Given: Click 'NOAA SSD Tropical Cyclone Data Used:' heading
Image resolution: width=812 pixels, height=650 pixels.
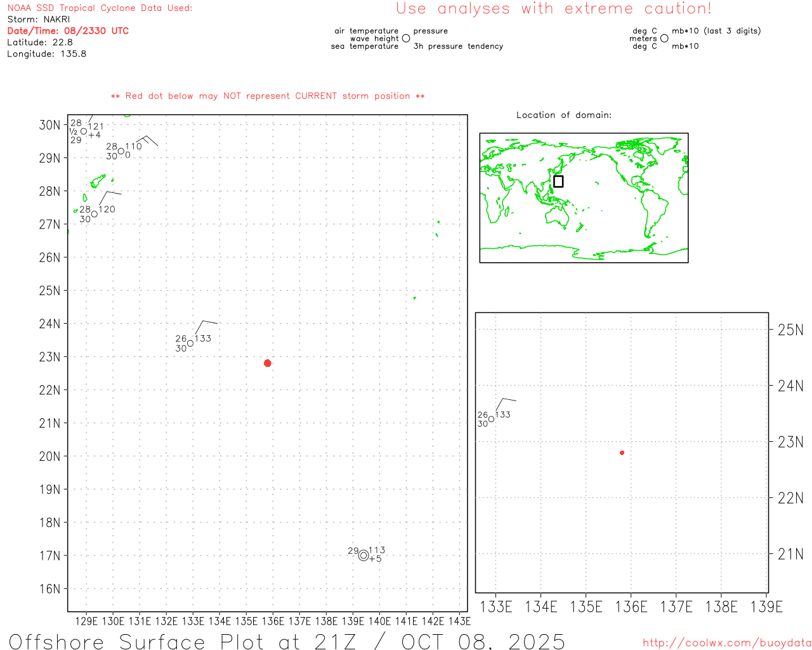Looking at the screenshot, I should pos(100,8).
